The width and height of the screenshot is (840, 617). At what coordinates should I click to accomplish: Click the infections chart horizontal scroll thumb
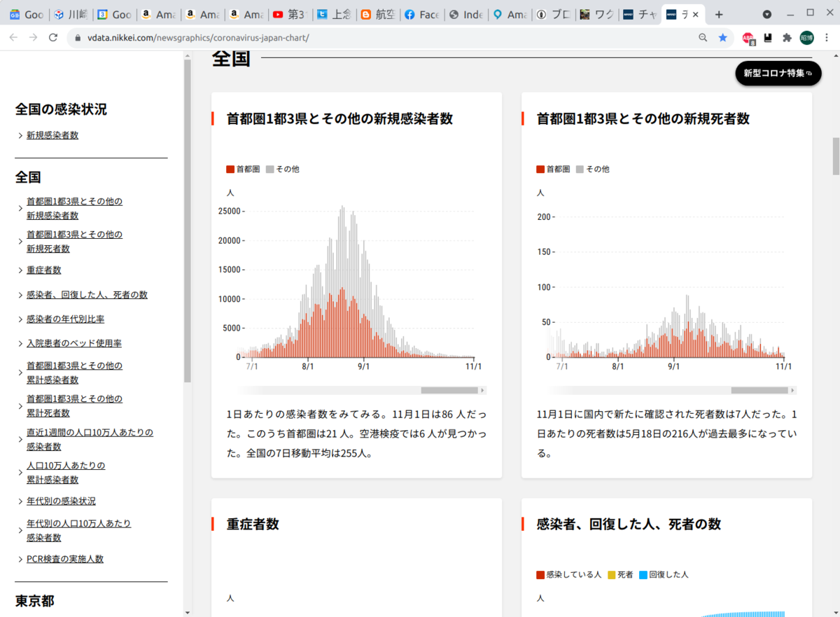point(449,390)
